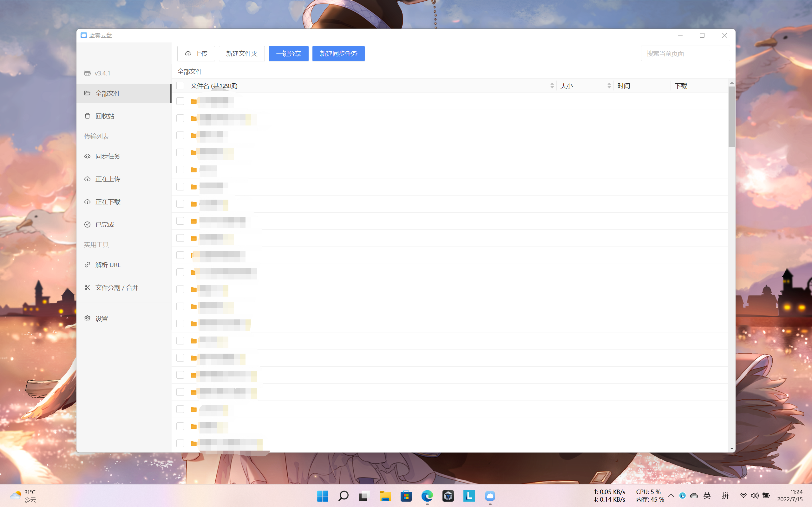Focus the 搜索当前页面 search field

pos(685,54)
